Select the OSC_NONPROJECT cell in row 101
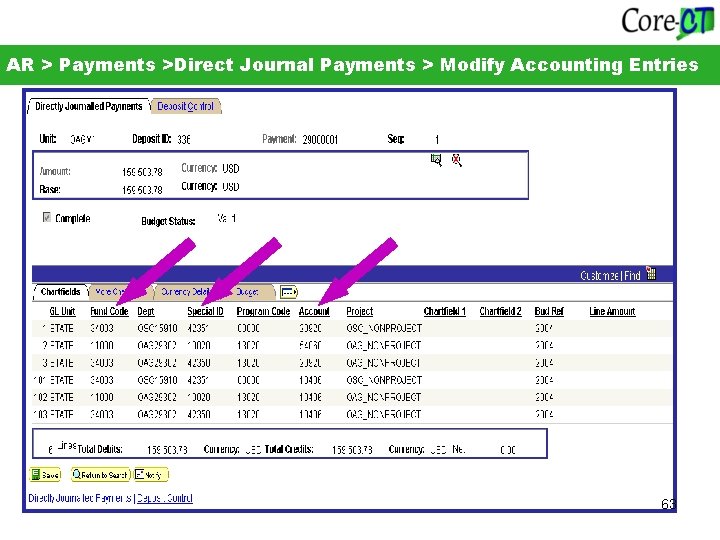Screen dimensions: 720x540 pos(384,380)
